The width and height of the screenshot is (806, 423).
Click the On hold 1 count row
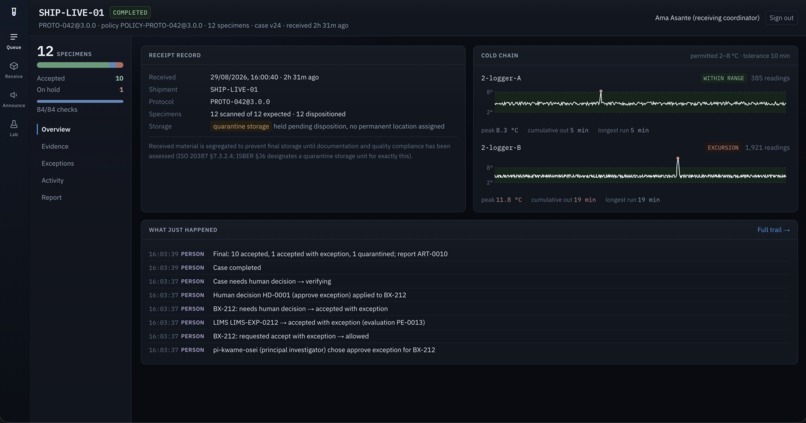coord(80,90)
